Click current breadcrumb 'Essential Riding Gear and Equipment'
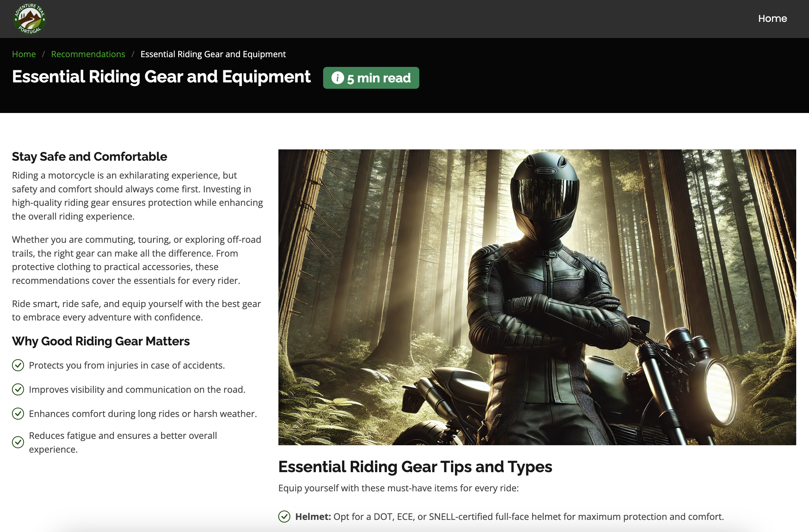The image size is (809, 532). pos(213,54)
